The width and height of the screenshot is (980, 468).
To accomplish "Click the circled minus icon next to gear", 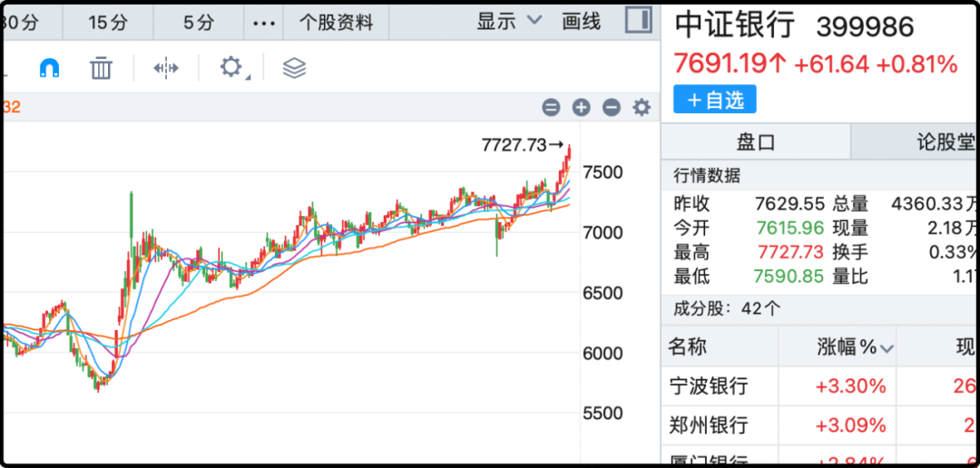I will [x=612, y=108].
